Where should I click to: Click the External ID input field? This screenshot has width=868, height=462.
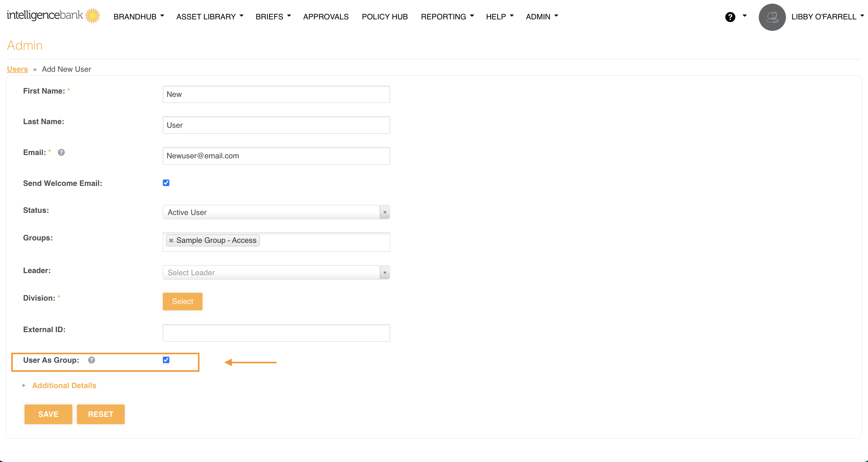276,333
